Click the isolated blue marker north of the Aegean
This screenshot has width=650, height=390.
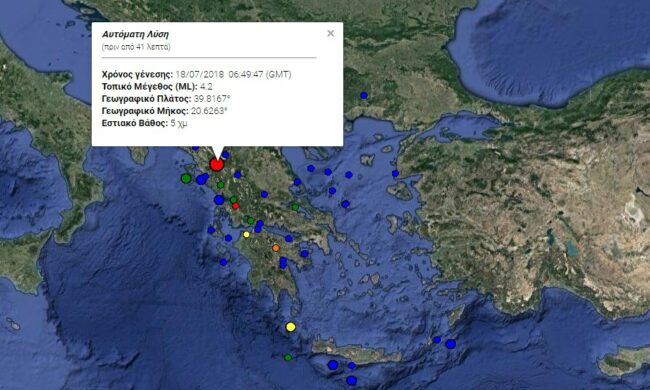(364, 95)
